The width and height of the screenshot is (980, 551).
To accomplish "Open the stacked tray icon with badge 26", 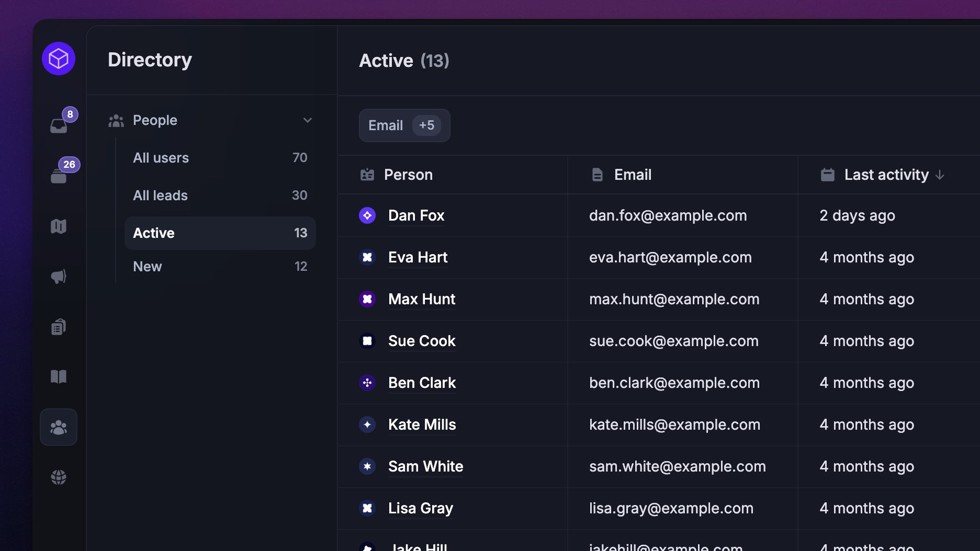I will [59, 175].
